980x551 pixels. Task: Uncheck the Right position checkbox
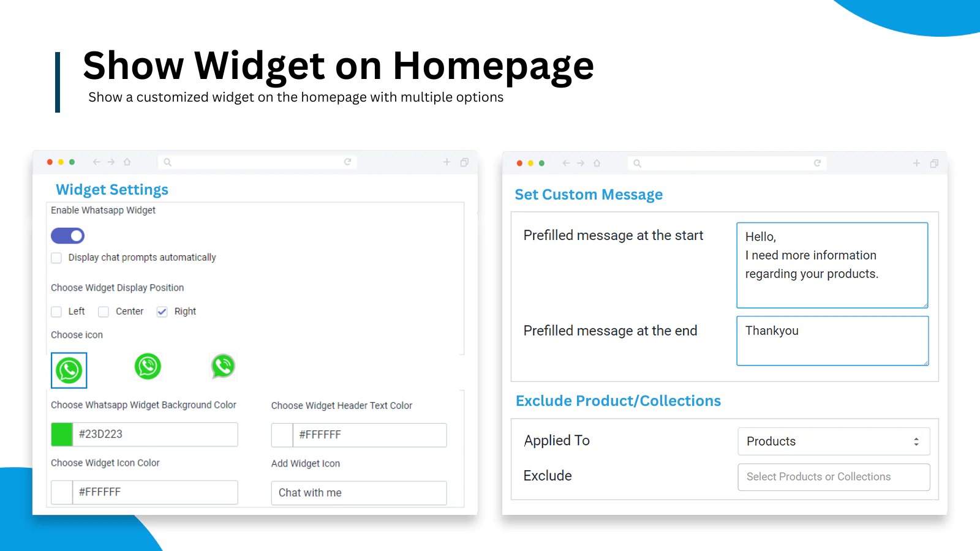pyautogui.click(x=162, y=312)
